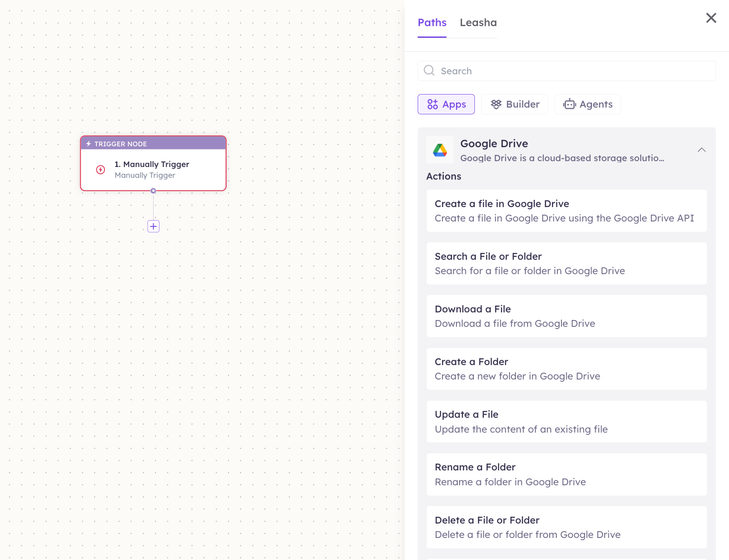Switch to the Leasha tab
This screenshot has width=729, height=560.
(x=478, y=23)
